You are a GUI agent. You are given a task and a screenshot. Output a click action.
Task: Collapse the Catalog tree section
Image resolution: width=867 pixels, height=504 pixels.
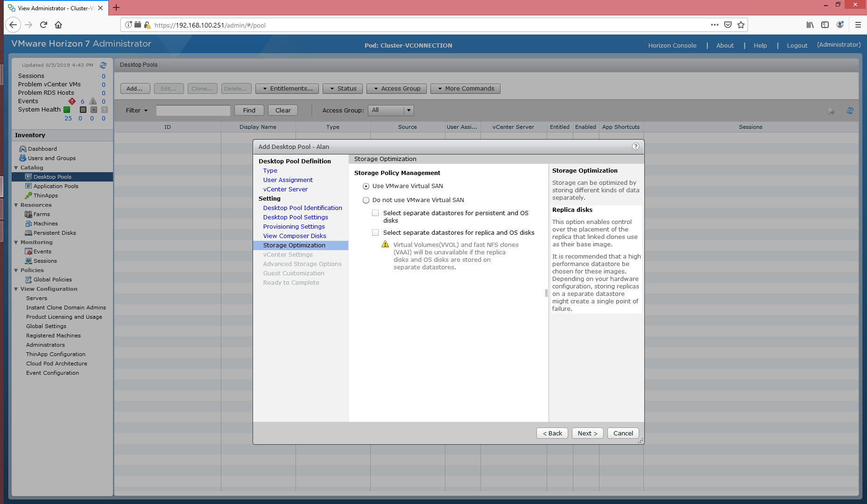pyautogui.click(x=16, y=168)
